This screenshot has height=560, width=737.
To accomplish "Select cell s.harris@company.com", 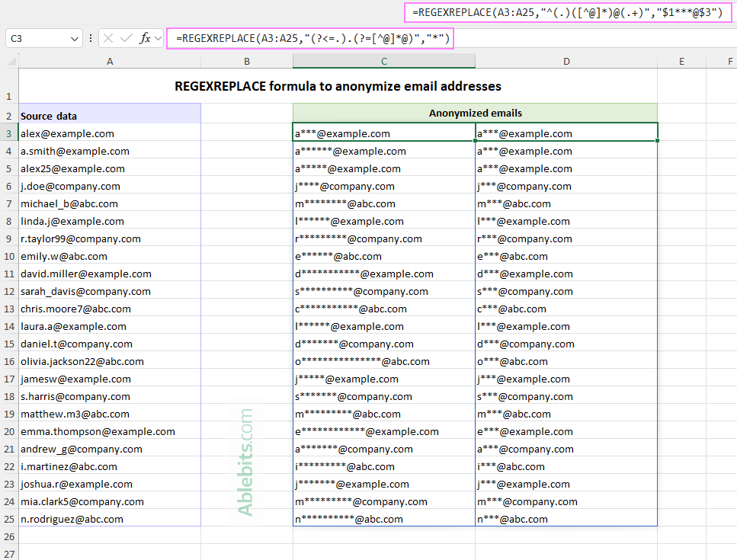I will pos(110,396).
